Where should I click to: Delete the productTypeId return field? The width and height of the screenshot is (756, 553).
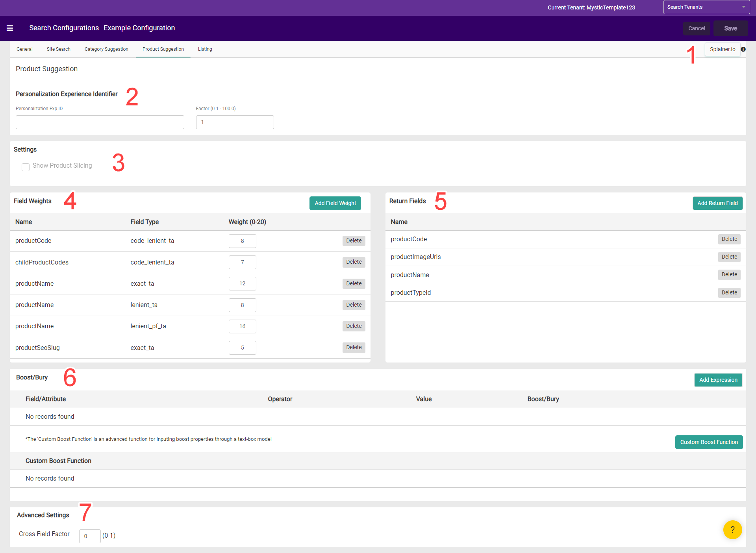pos(729,292)
